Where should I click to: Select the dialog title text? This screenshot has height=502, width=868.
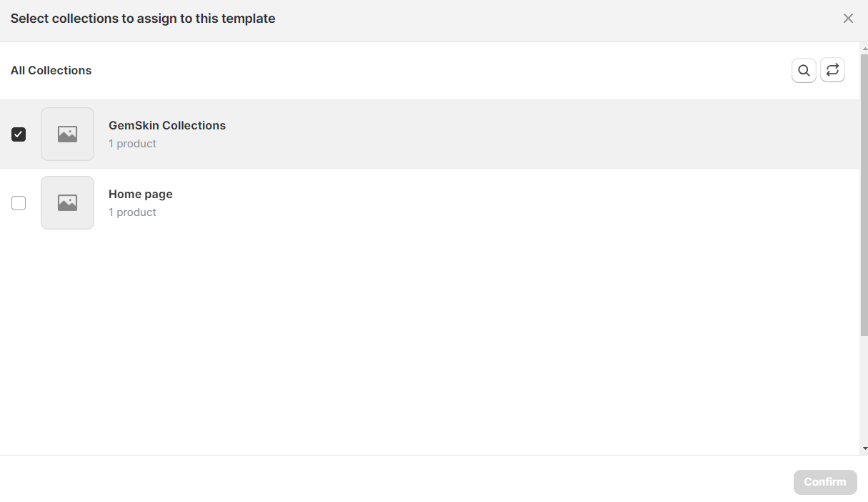[143, 18]
